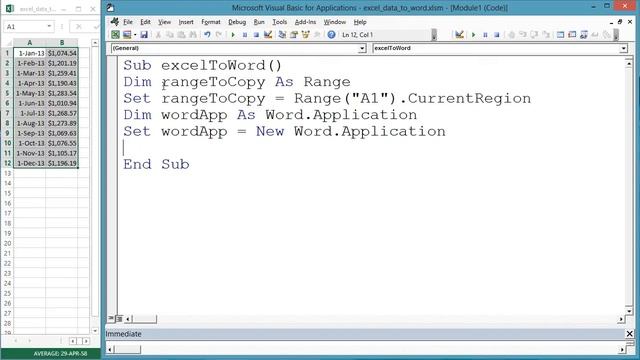Click the Break pause icon in the Standard toolbar

click(x=245, y=35)
